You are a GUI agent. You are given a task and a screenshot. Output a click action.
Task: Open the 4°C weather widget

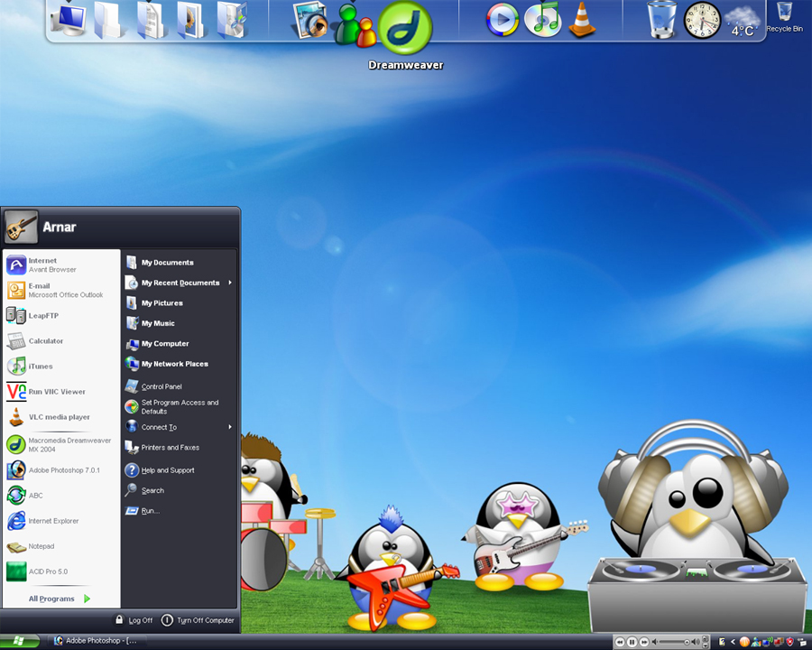coord(743,22)
